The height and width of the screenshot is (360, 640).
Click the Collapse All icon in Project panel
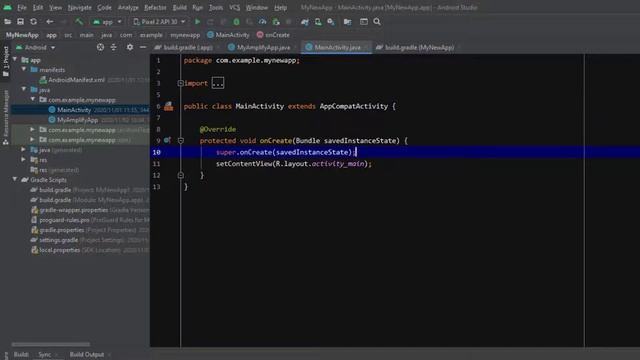tap(113, 47)
